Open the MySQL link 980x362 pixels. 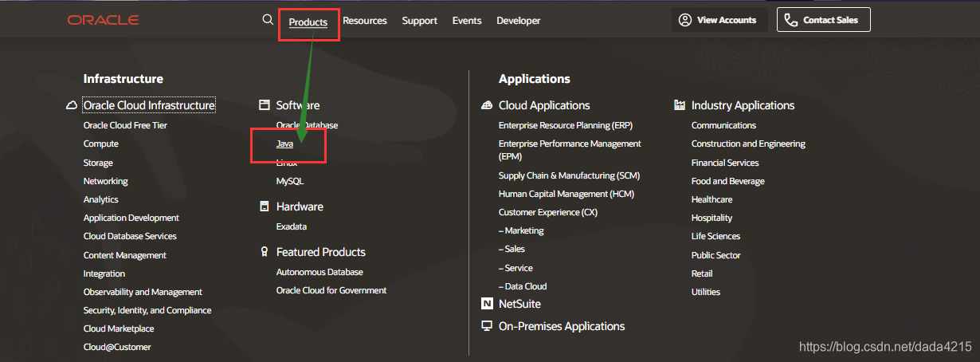coord(290,181)
